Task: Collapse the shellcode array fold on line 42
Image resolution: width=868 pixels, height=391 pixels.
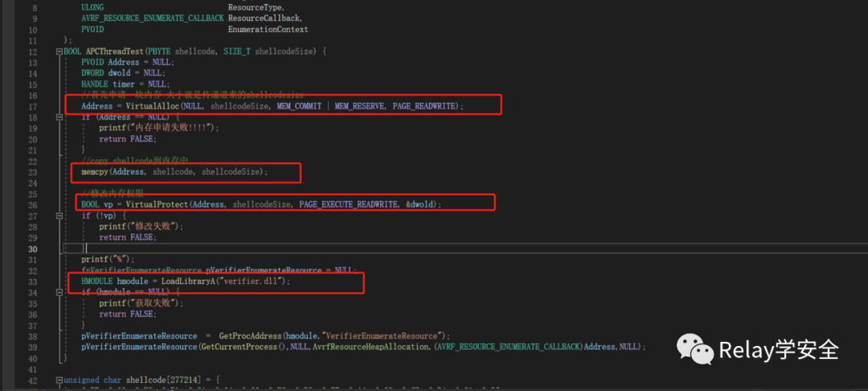Action: coord(59,381)
